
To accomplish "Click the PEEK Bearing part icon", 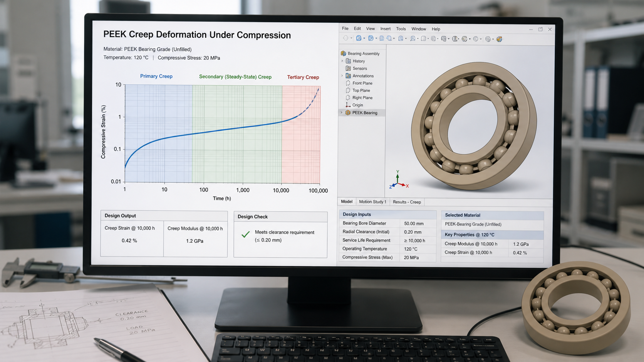I will tap(348, 113).
